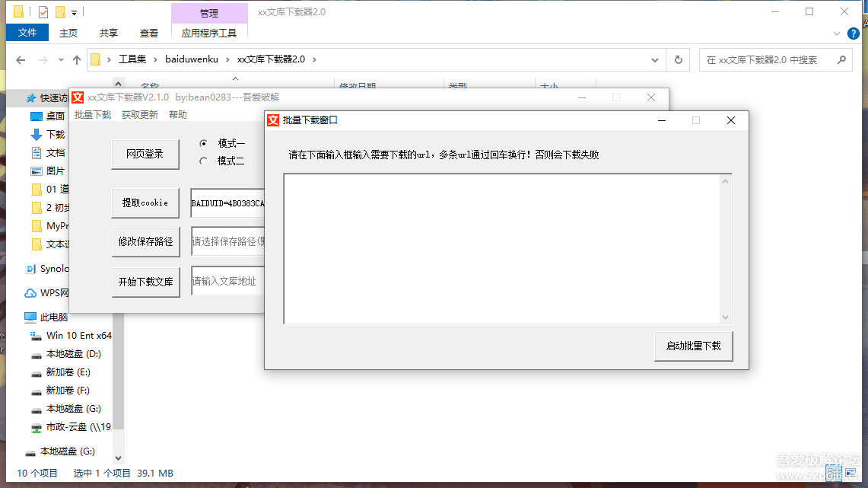Expand the chevron after xx文库下载器2.0 breadcrumb

click(314, 59)
